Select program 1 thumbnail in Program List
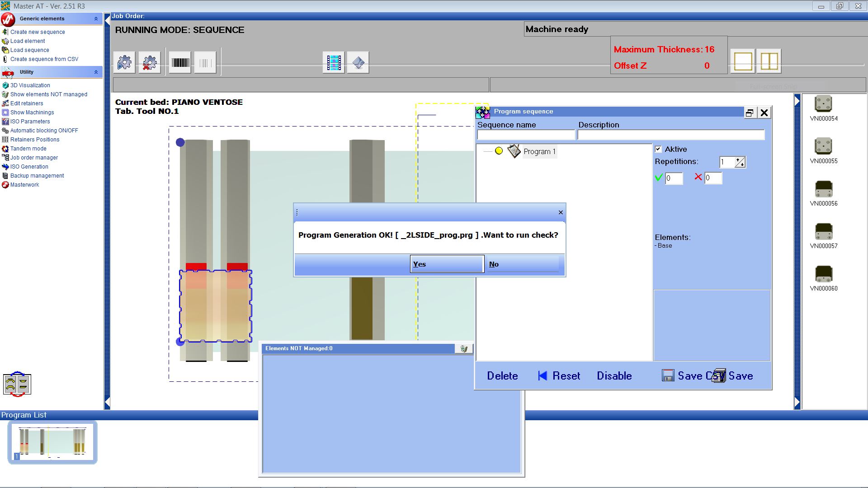Screen dimensions: 868x488 (x=52, y=442)
